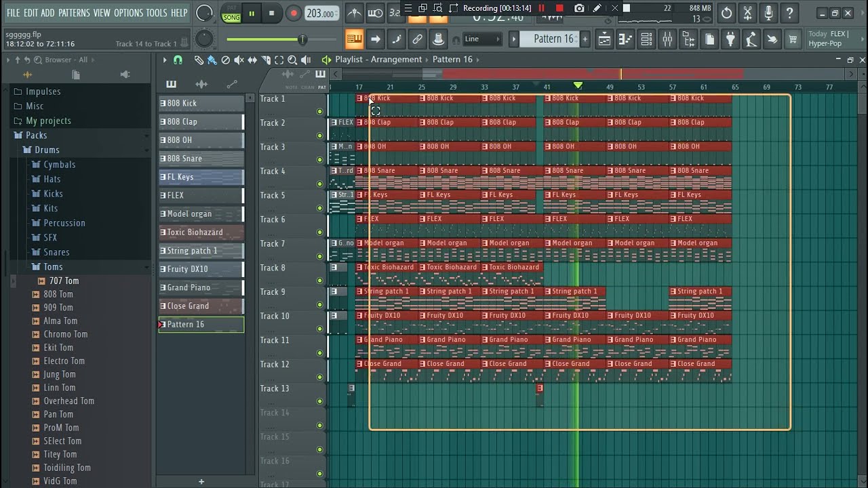Toggle PAT/SONG mode switch
The height and width of the screenshot is (488, 868).
231,13
